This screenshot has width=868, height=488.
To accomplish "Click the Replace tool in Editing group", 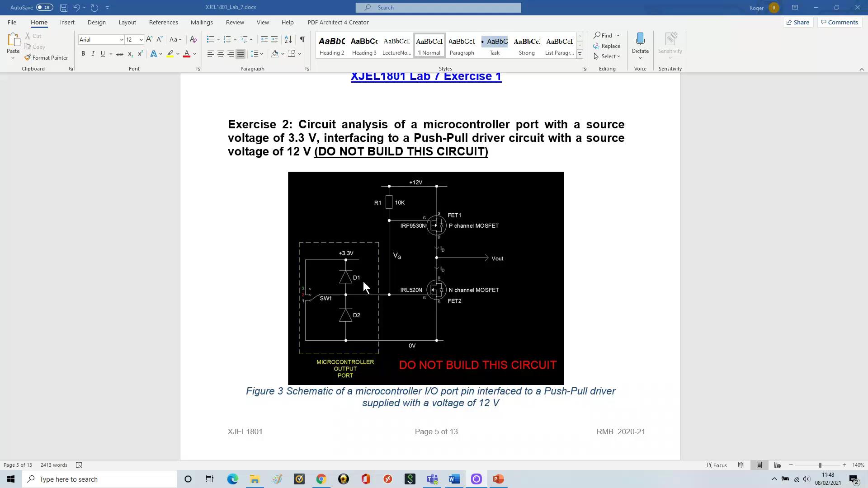I will click(x=610, y=46).
